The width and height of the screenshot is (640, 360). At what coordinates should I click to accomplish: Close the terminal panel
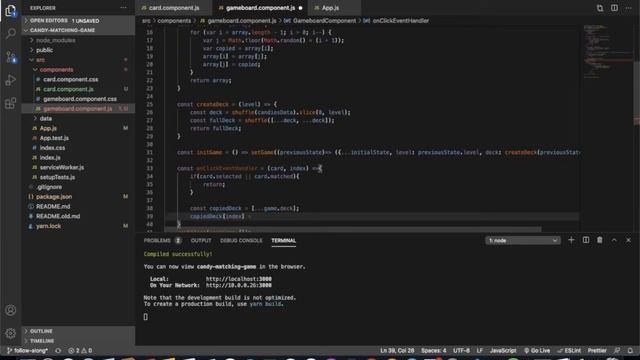click(x=629, y=240)
